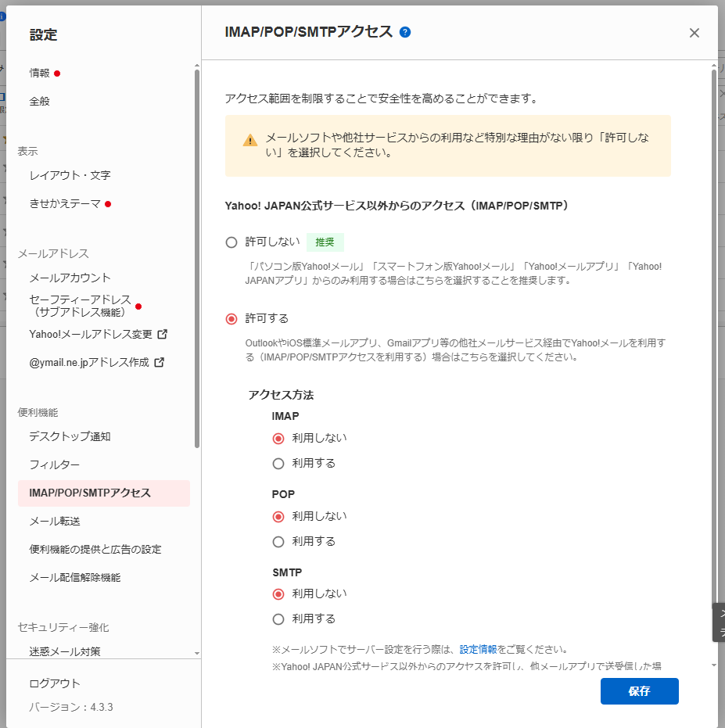Select the 許可しない radio button

coord(231,242)
